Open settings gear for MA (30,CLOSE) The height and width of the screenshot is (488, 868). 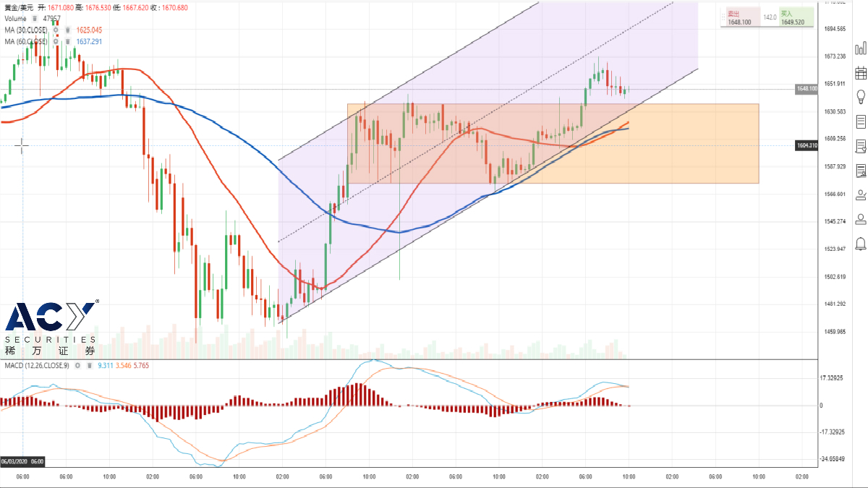tap(56, 30)
